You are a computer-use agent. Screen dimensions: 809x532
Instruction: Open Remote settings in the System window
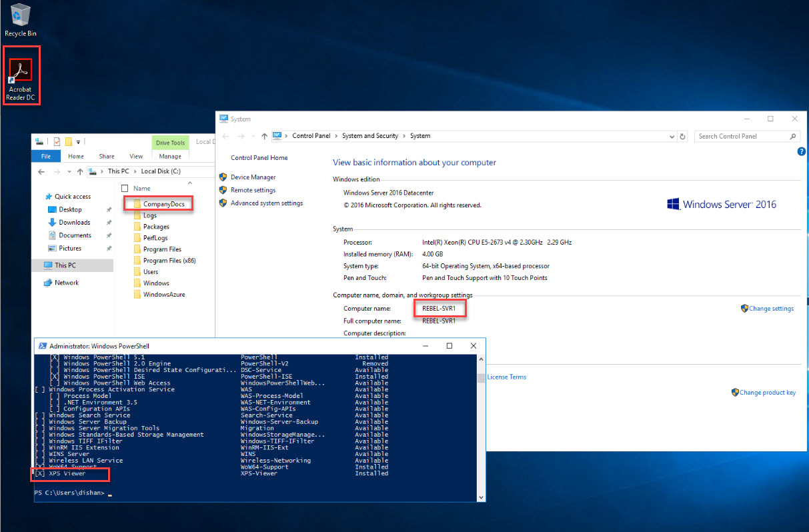(253, 190)
